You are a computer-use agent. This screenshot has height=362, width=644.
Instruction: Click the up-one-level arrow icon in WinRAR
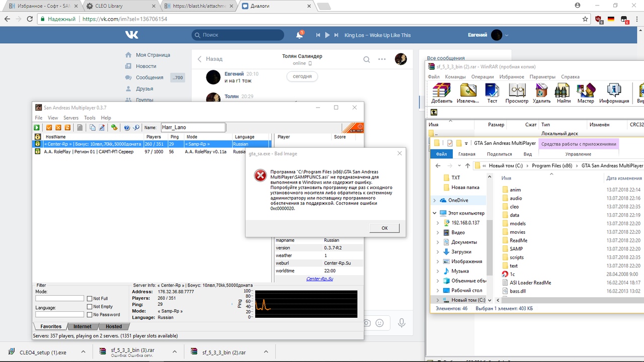tap(434, 113)
